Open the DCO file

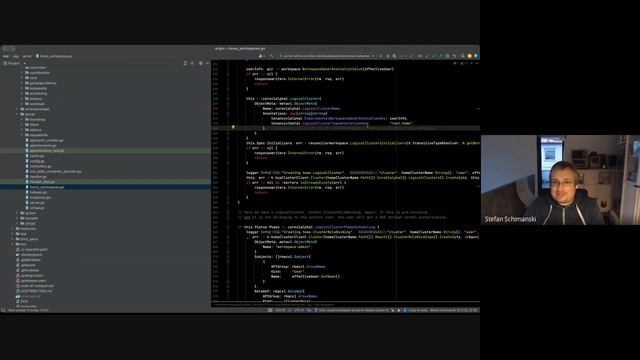click(22, 301)
